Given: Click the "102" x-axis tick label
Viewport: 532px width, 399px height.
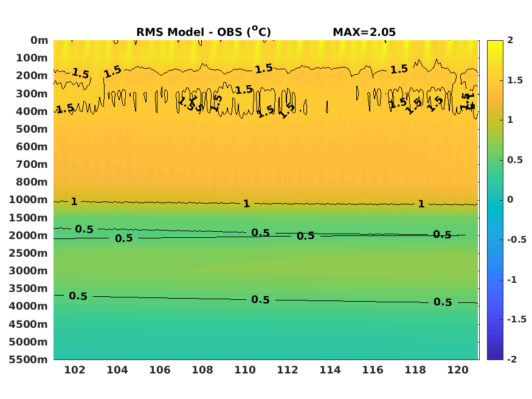Looking at the screenshot, I should click(x=75, y=370).
